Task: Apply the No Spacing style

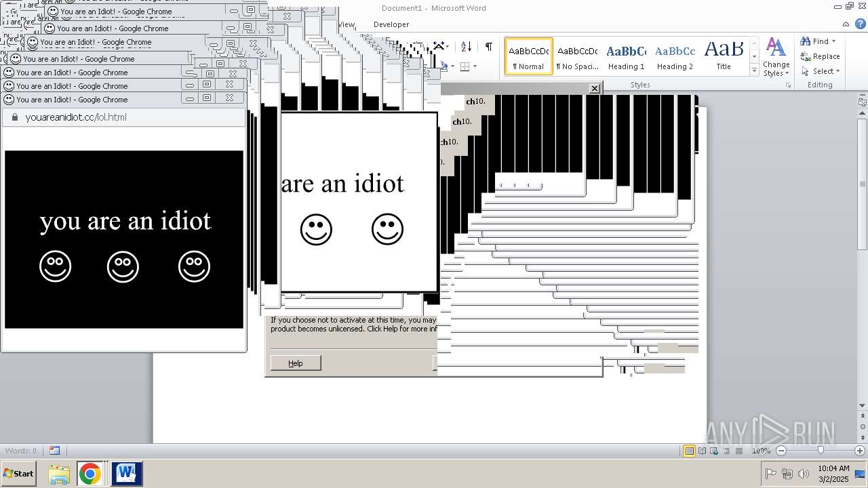Action: [577, 56]
